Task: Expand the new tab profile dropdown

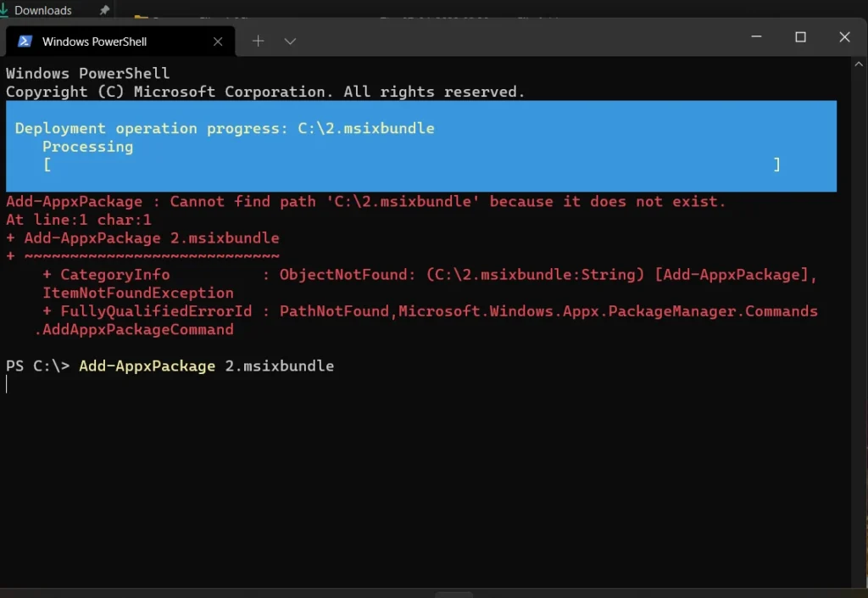Action: coord(290,41)
